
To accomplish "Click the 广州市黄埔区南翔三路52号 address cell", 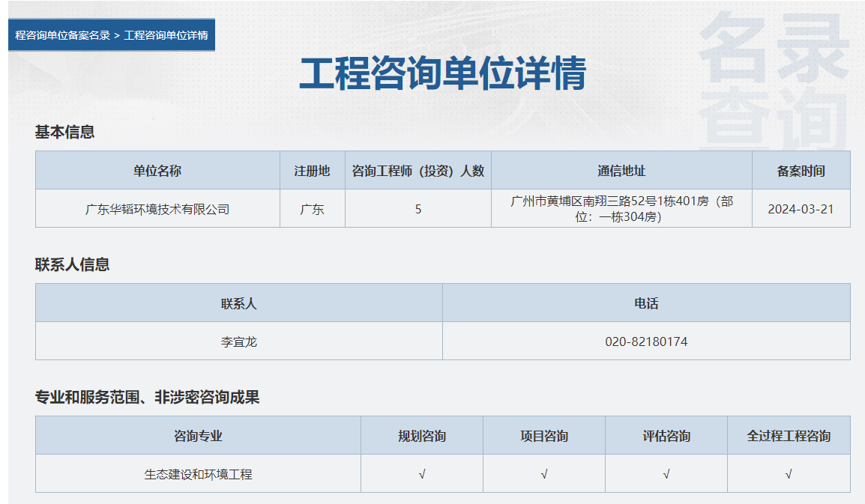I will (x=621, y=209).
